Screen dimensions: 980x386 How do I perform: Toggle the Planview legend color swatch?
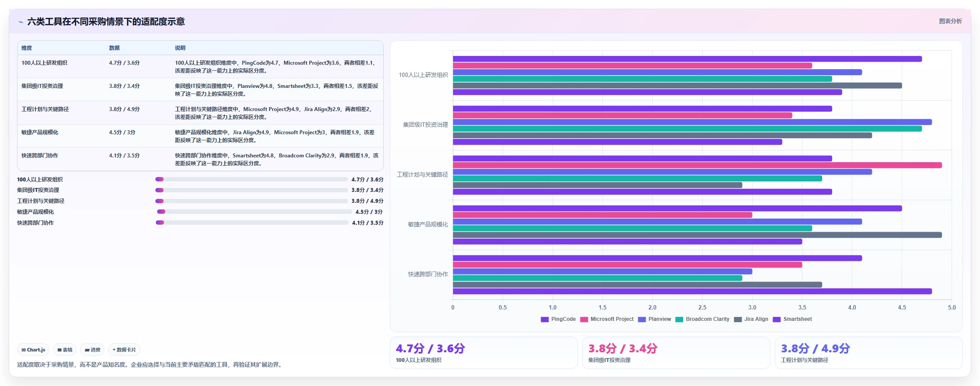(642, 320)
